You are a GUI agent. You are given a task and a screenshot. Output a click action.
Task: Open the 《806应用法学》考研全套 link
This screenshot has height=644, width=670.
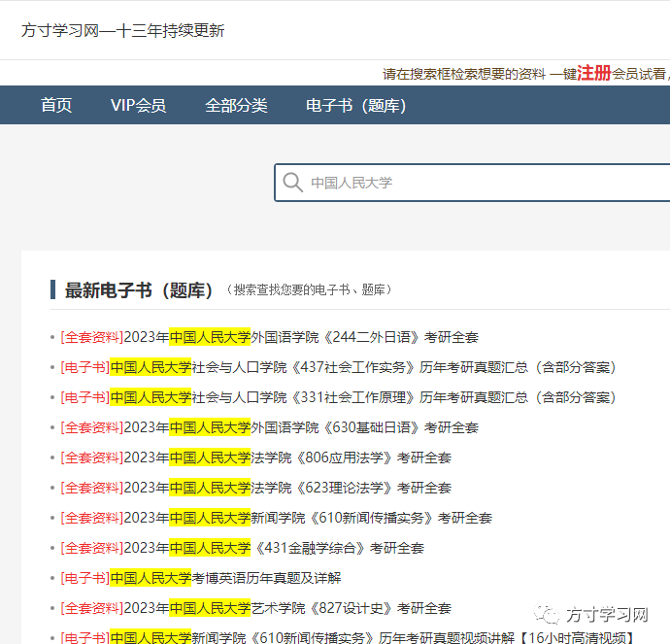click(256, 458)
